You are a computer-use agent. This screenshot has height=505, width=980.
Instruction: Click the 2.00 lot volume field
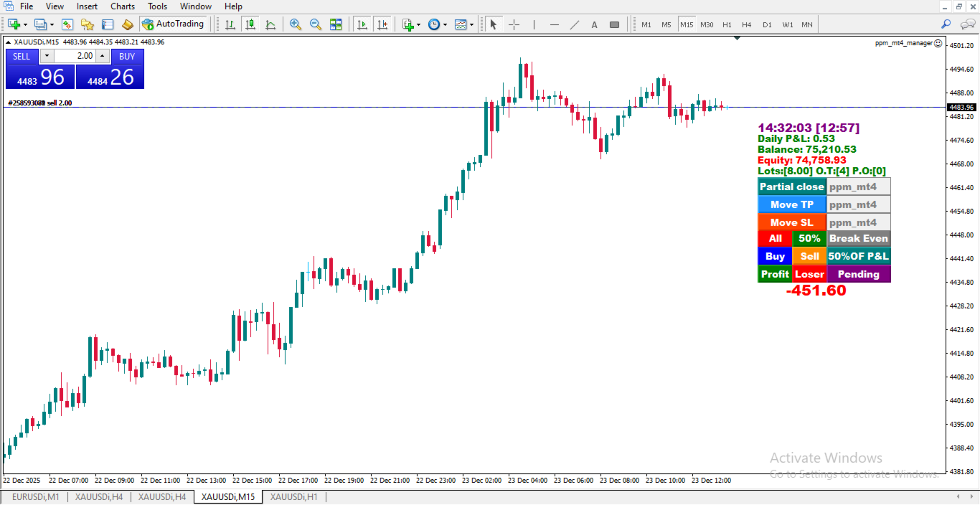tap(75, 56)
